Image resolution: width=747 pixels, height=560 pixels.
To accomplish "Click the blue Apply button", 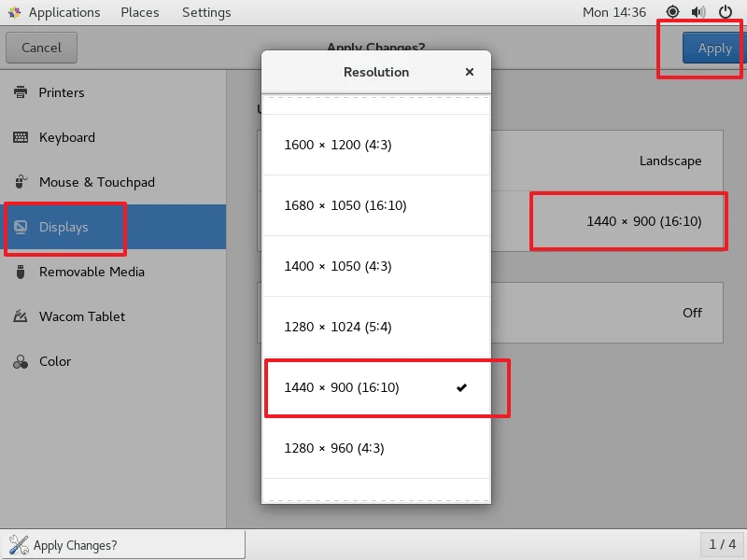I will (713, 49).
